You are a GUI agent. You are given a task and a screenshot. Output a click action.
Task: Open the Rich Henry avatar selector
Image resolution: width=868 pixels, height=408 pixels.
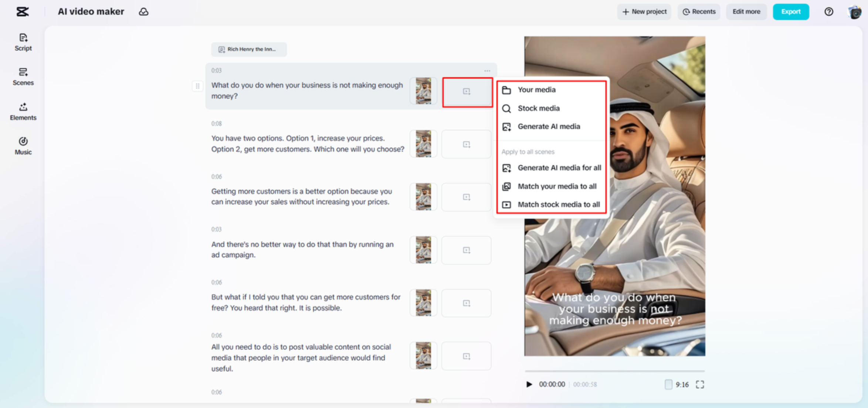(x=248, y=49)
